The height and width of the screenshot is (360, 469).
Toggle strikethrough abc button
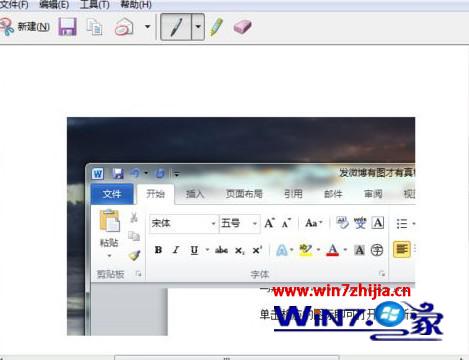[x=221, y=250]
